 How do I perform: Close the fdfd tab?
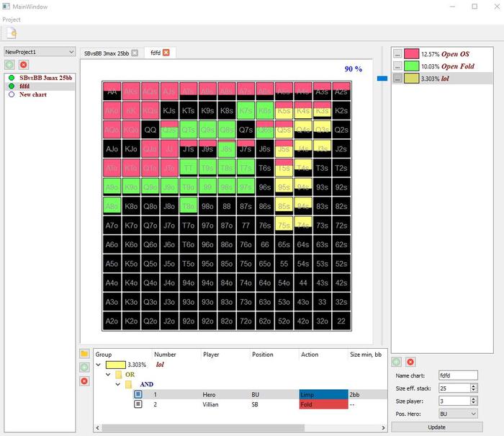point(166,53)
